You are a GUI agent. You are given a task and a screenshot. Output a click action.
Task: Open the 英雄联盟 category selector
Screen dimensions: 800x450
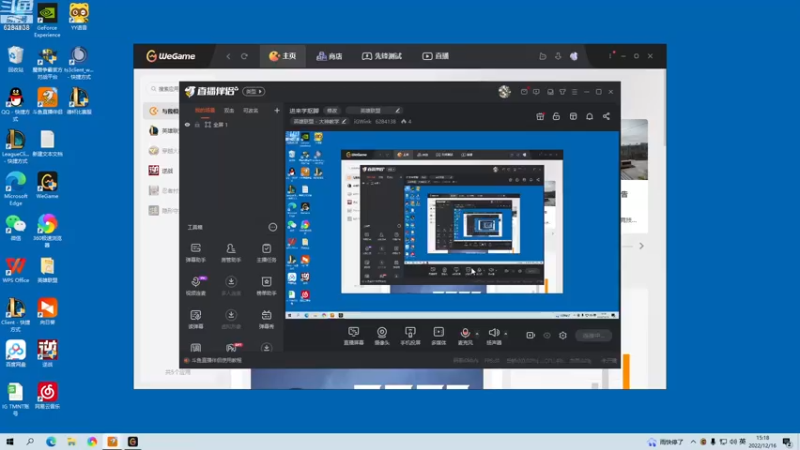pyautogui.click(x=374, y=110)
